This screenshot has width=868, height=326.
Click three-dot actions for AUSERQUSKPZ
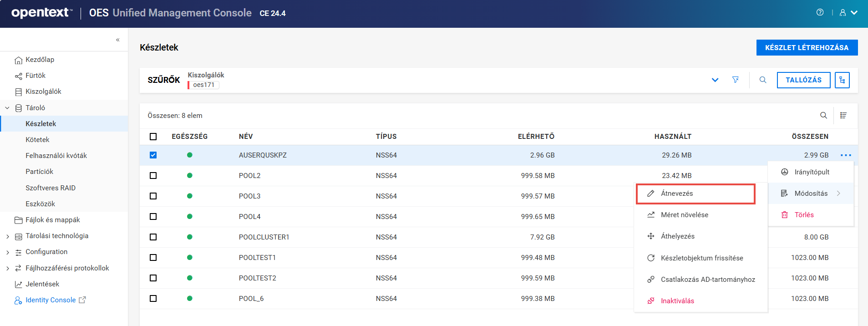[x=846, y=155]
